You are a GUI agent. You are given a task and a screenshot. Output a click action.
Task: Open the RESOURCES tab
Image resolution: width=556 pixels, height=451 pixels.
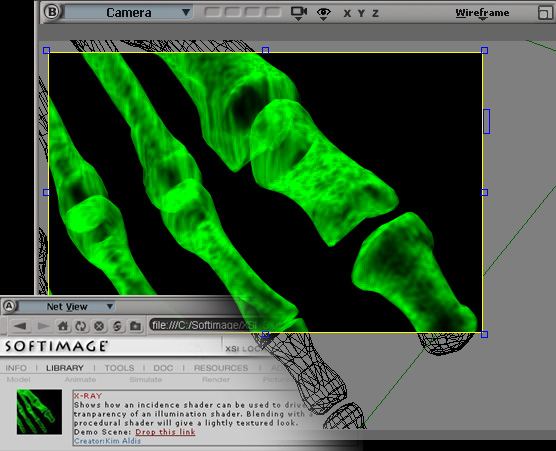click(x=221, y=368)
